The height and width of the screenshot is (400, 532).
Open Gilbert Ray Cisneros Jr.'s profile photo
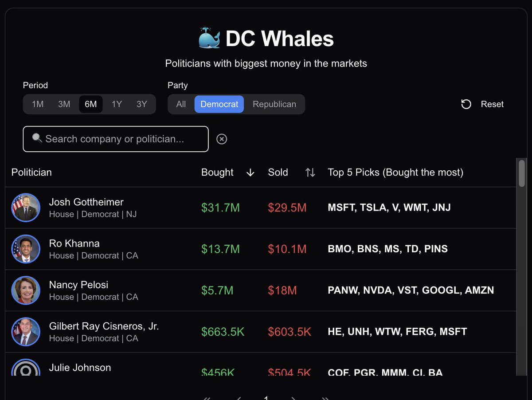coord(26,332)
